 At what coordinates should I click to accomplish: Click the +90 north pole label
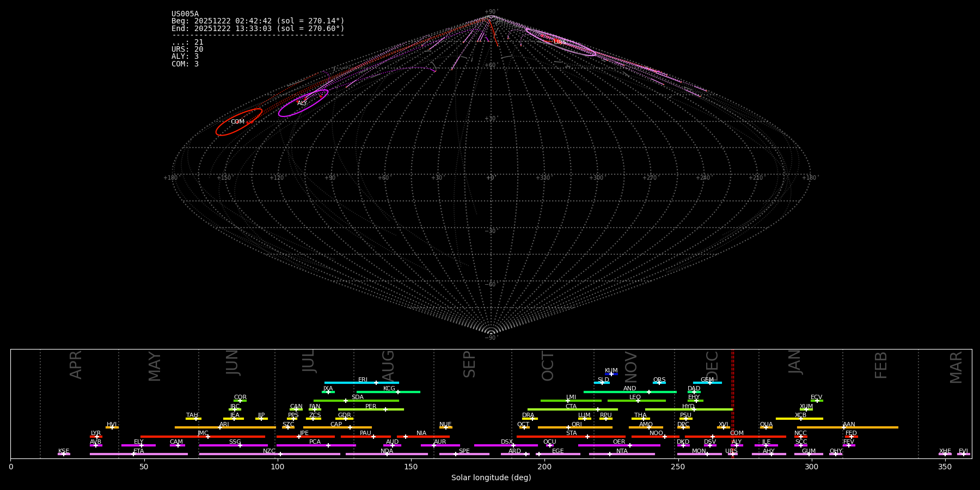(491, 12)
